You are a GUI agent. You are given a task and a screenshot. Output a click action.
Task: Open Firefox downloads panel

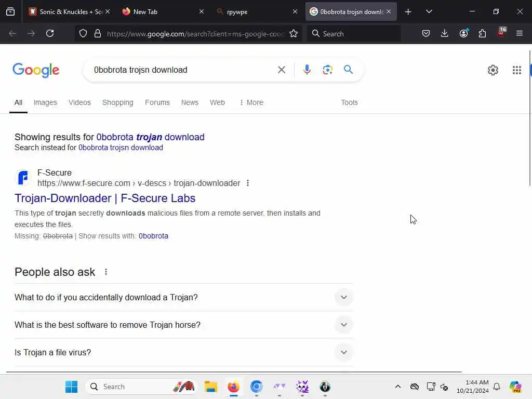coord(445,33)
